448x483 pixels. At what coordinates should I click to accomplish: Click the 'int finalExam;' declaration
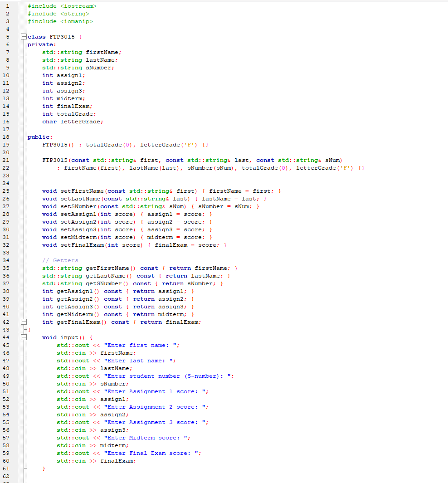[67, 106]
